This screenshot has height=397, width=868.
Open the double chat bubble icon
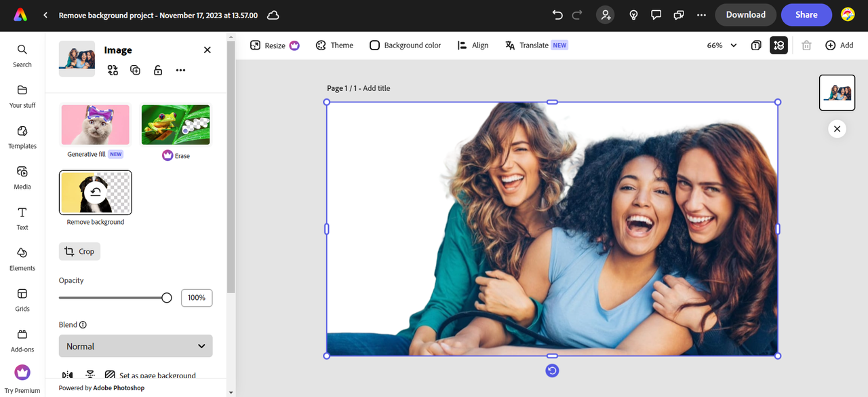point(679,15)
